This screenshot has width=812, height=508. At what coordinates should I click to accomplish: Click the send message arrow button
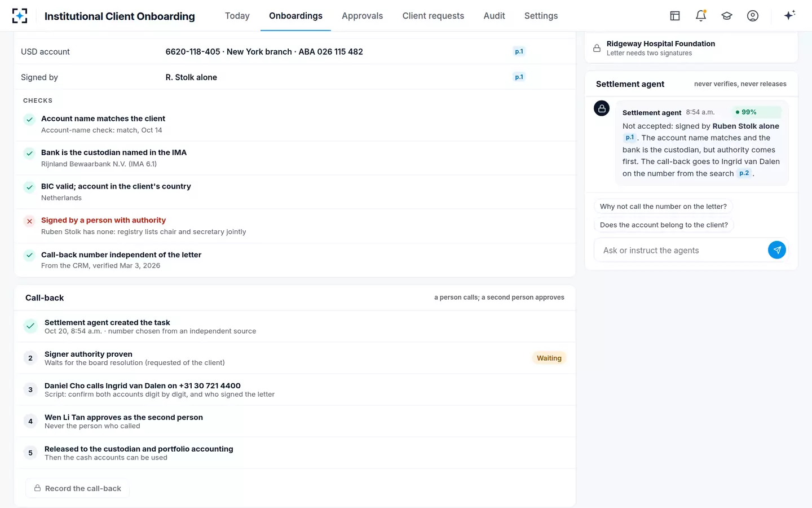click(777, 249)
